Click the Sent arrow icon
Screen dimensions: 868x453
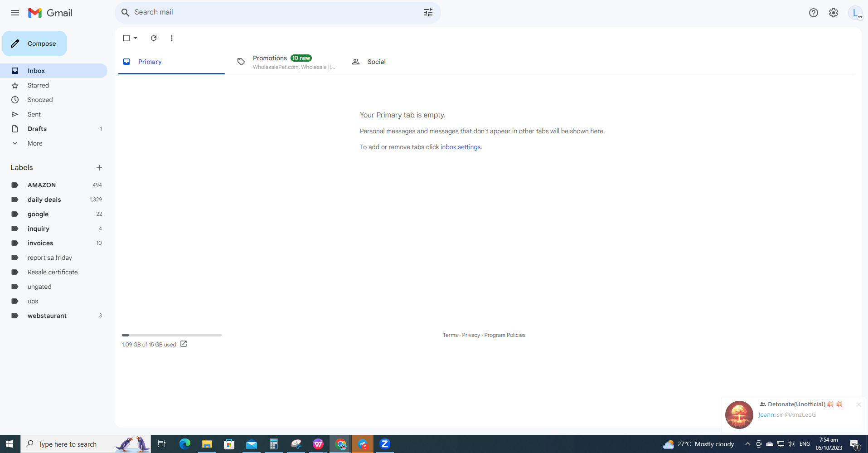click(15, 114)
